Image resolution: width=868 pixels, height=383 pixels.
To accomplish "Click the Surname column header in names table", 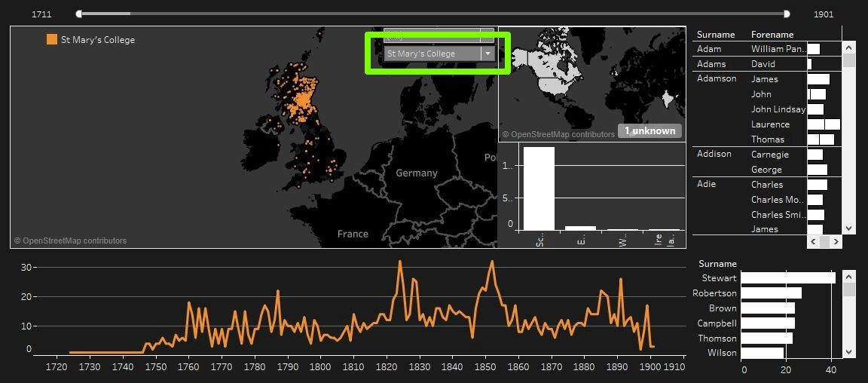I will (x=716, y=35).
